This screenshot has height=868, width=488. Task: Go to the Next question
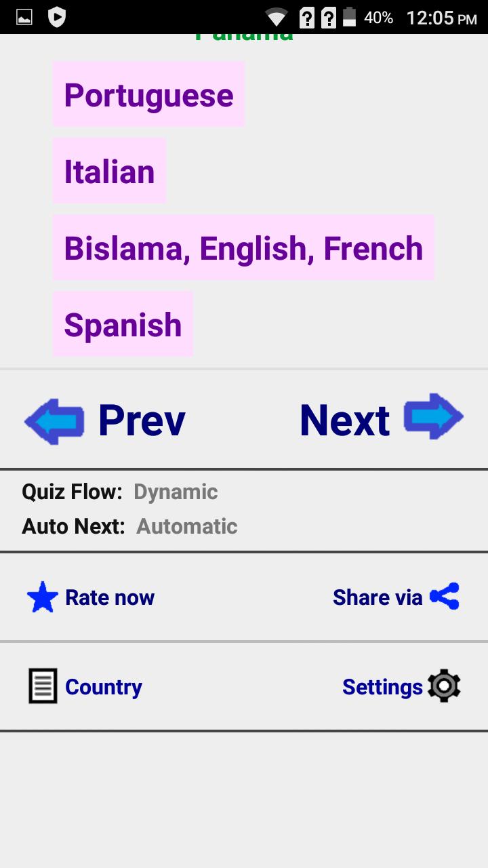coord(344,420)
